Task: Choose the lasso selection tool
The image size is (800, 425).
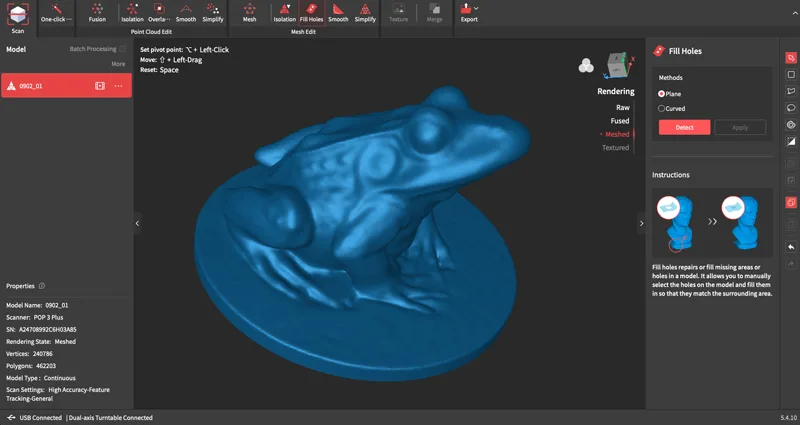Action: click(791, 108)
